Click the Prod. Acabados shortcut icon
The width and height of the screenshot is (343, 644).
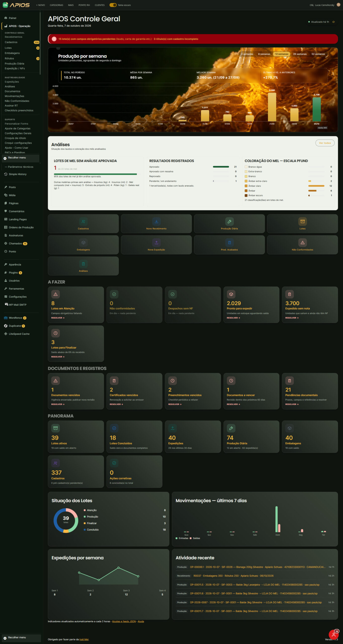230,243
